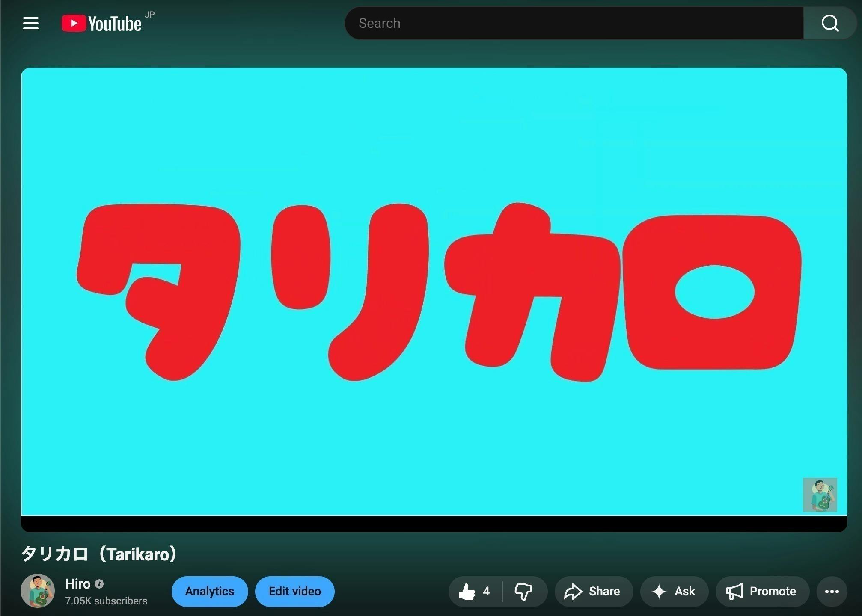Click the video title タリカロ（Tarikaro）

click(99, 554)
